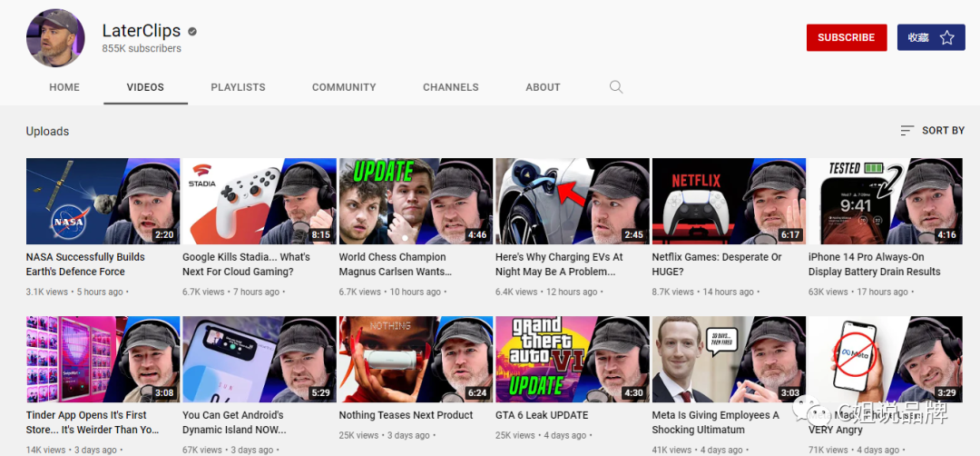
Task: Open the Google Stadia controller thumbnail
Action: point(260,201)
